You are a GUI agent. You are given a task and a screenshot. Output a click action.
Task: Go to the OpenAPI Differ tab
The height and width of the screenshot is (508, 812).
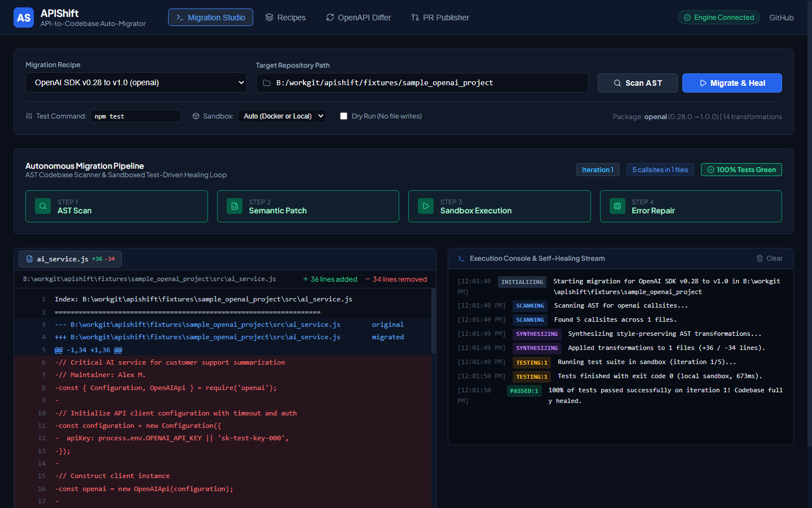point(359,17)
